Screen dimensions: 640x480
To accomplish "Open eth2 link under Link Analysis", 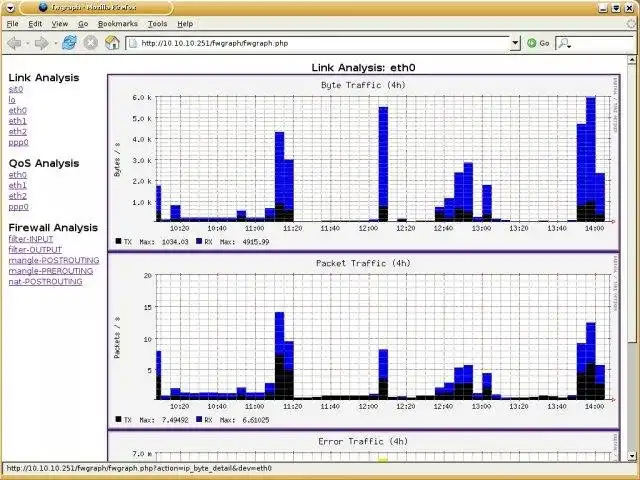I will click(x=18, y=131).
